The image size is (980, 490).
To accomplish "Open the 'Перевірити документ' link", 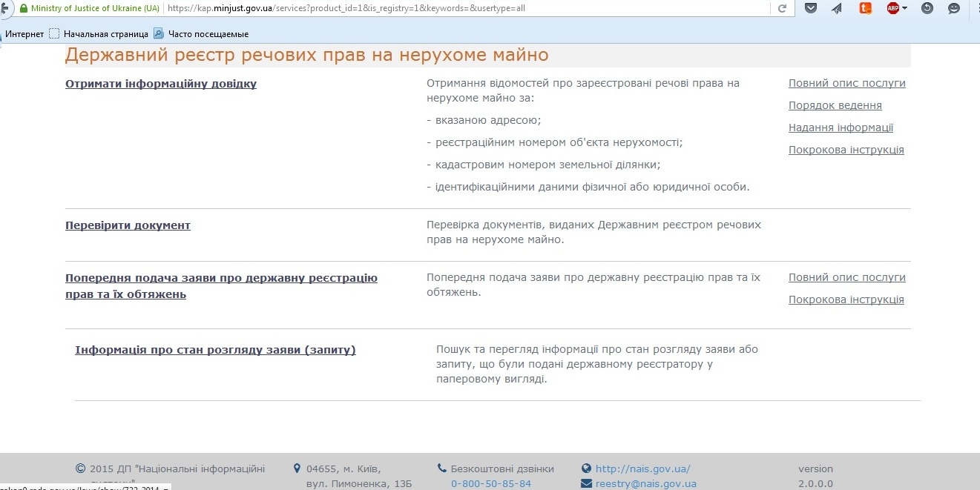I will [x=128, y=225].
